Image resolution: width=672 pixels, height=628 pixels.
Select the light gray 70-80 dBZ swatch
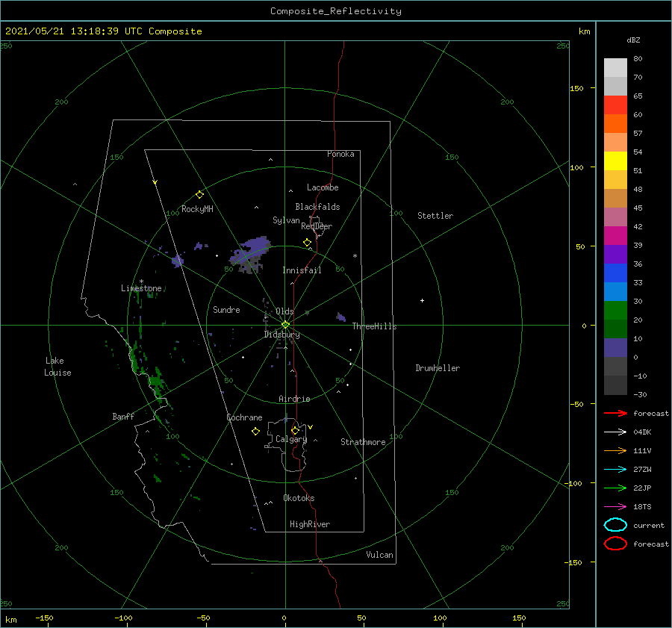pyautogui.click(x=615, y=68)
